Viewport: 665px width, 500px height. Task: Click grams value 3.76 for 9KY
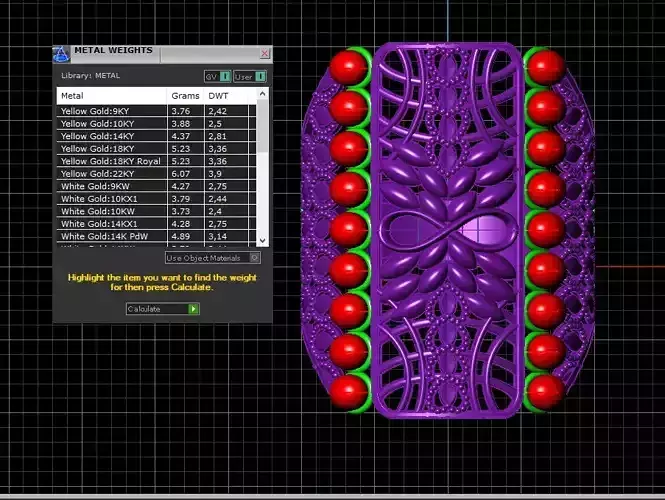(181, 111)
